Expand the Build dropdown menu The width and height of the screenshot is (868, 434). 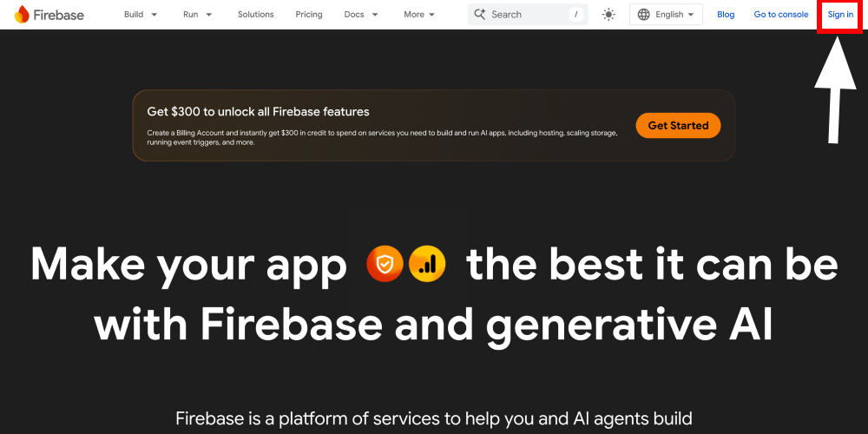(141, 14)
